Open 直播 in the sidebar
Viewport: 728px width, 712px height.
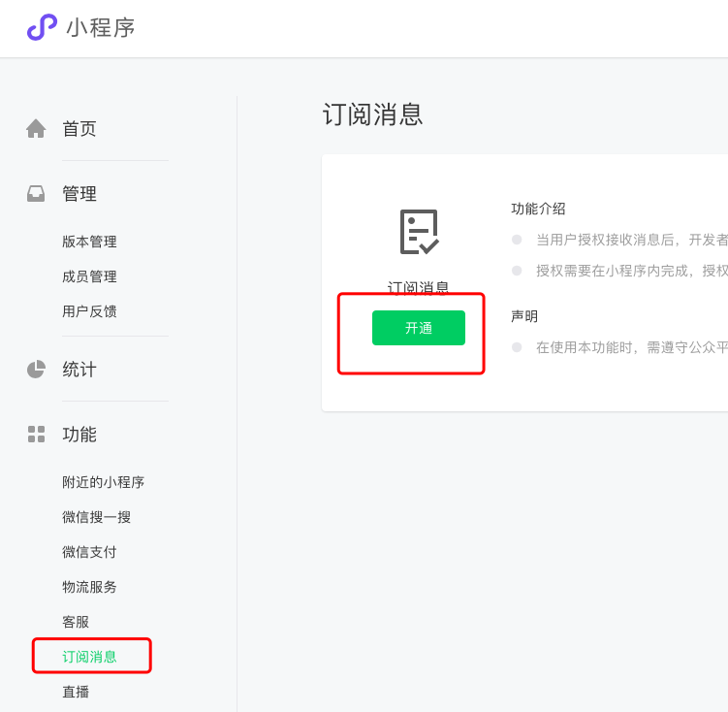[x=76, y=692]
